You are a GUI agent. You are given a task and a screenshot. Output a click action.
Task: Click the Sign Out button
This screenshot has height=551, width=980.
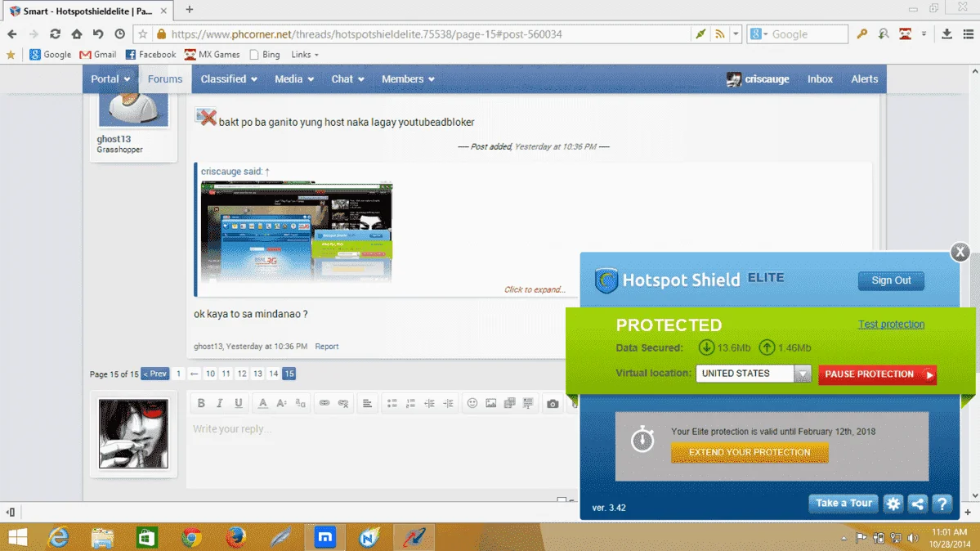pyautogui.click(x=891, y=280)
